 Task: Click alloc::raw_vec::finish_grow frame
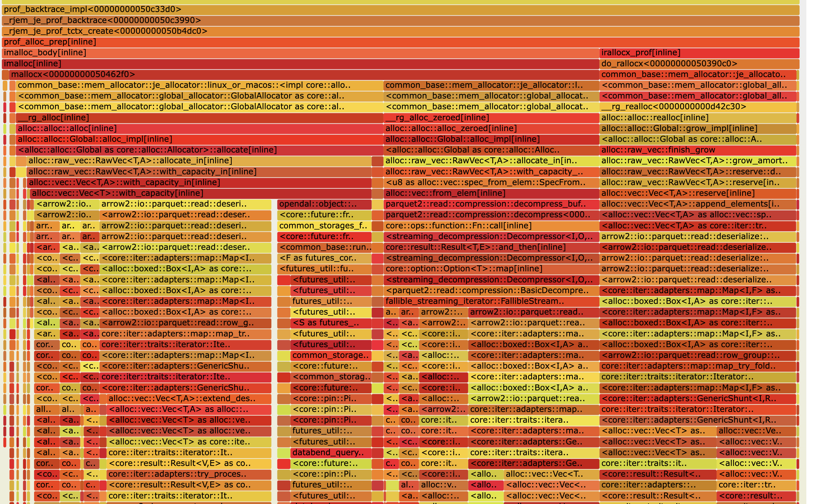click(x=697, y=150)
